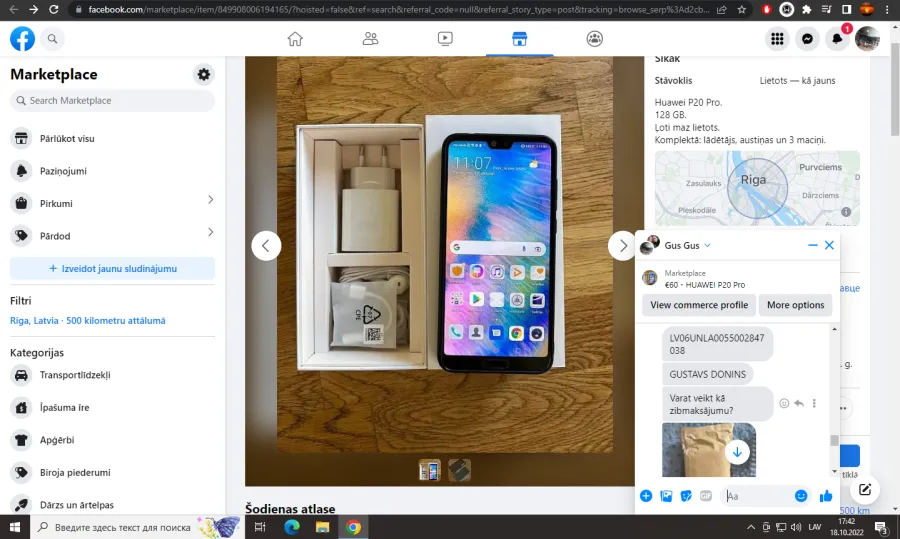
Task: Open the plus more actions in chat
Action: [646, 496]
